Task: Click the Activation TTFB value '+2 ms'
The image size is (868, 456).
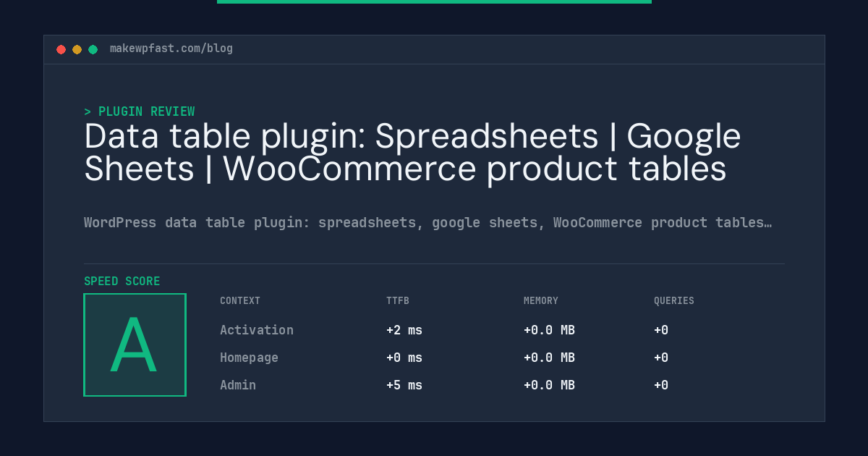Action: [404, 330]
